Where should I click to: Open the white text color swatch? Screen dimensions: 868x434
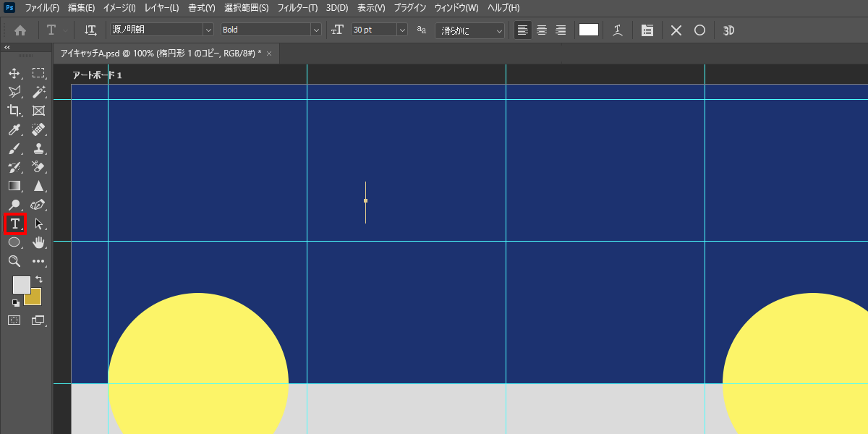[x=589, y=30]
